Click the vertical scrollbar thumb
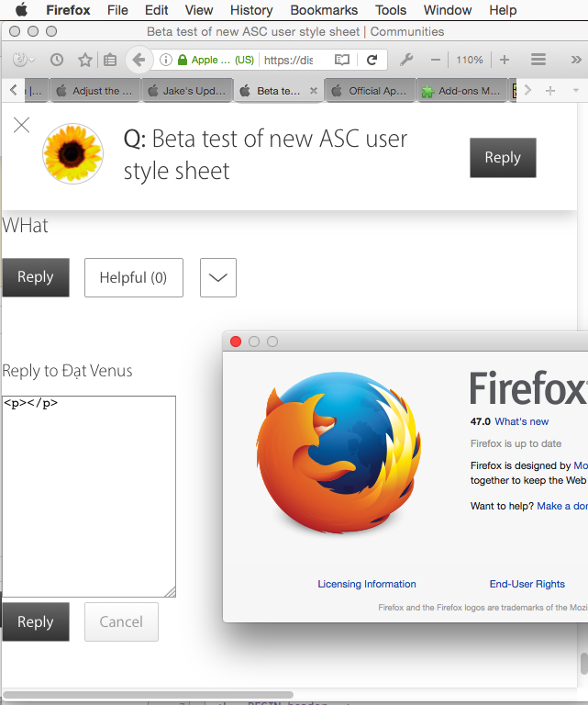The image size is (588, 705). click(x=584, y=664)
